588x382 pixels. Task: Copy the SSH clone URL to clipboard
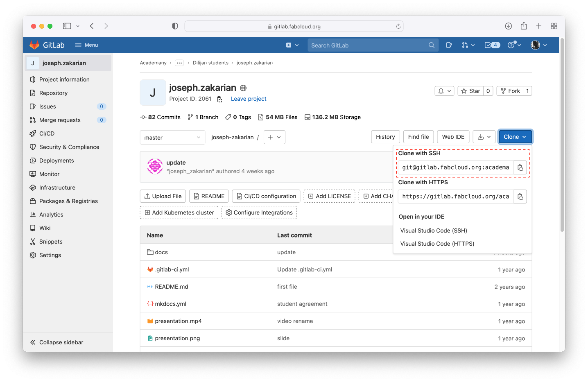coord(520,167)
